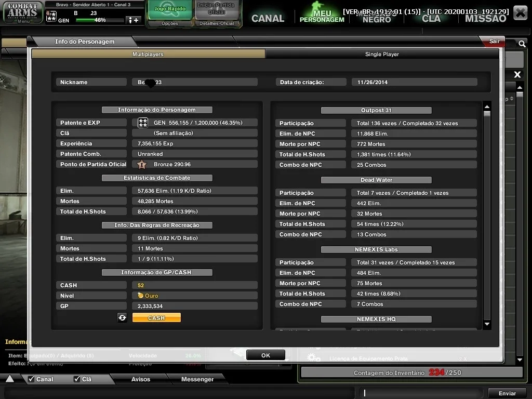Click the orange CASH button
The height and width of the screenshot is (399, 532).
click(x=156, y=318)
